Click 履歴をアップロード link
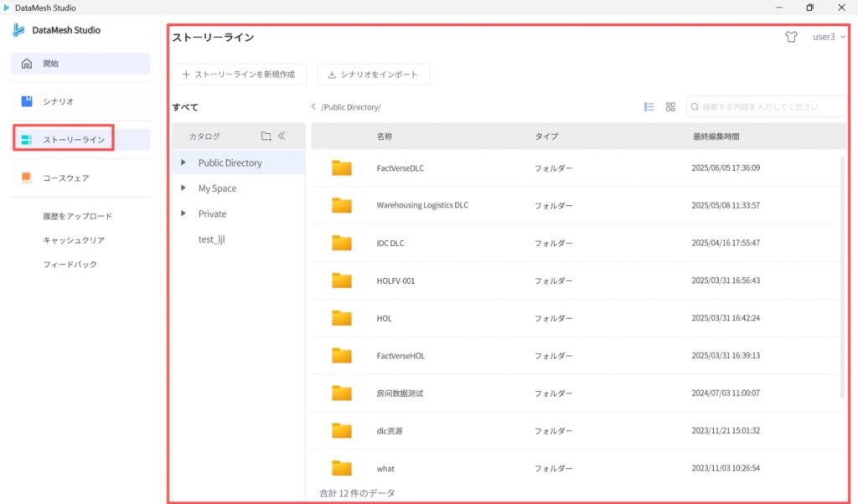 tap(77, 216)
